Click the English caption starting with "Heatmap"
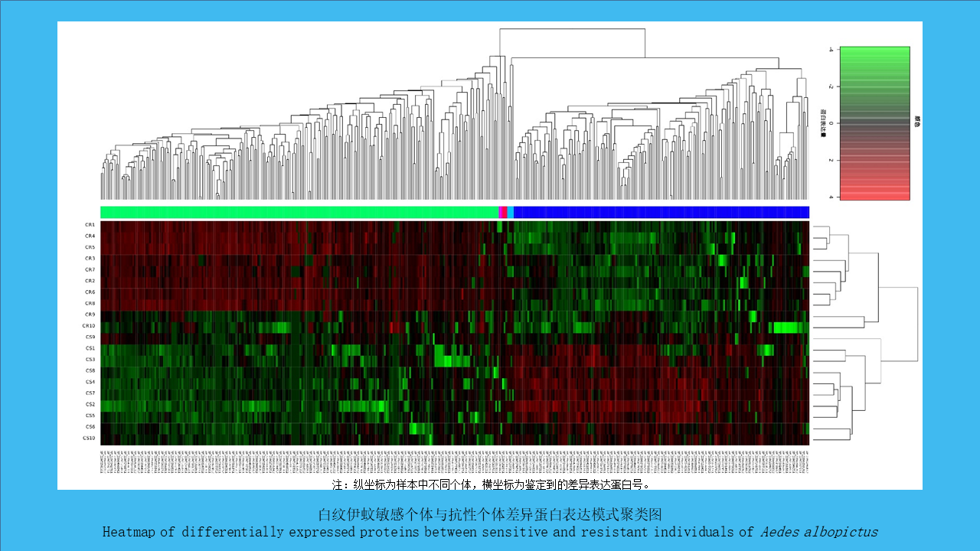 coord(429,532)
